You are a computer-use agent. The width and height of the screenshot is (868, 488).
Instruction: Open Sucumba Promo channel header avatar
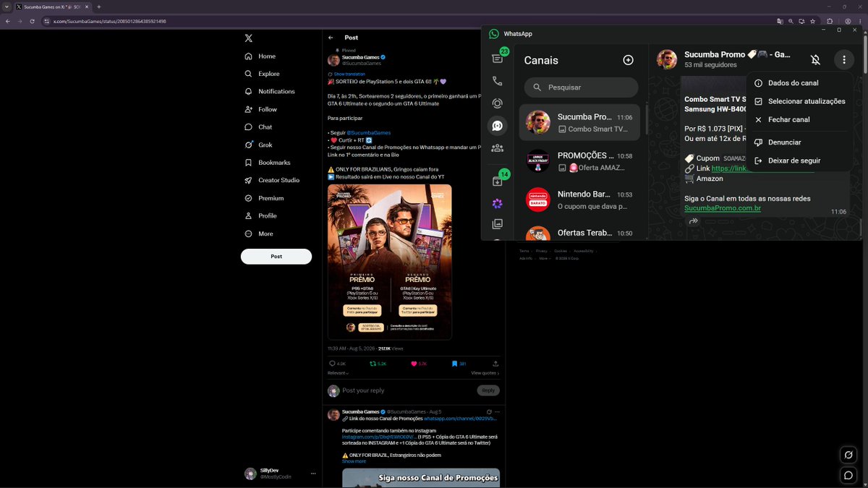pos(666,60)
